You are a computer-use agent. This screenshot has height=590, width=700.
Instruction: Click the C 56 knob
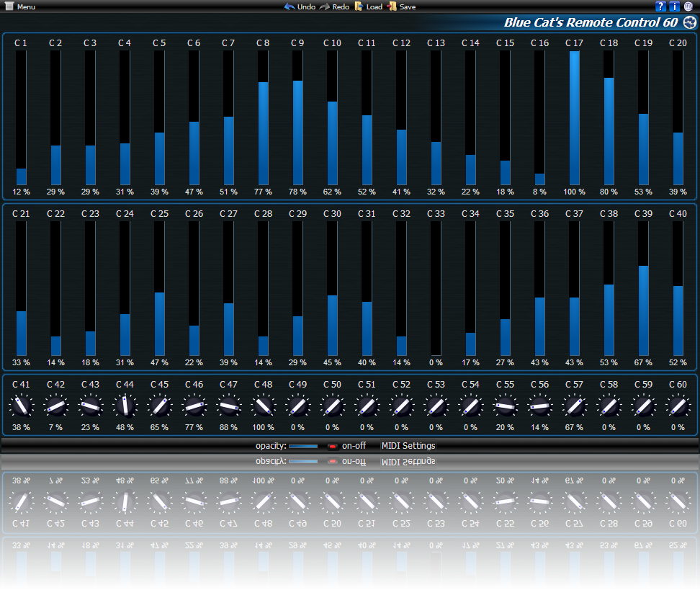(x=539, y=406)
